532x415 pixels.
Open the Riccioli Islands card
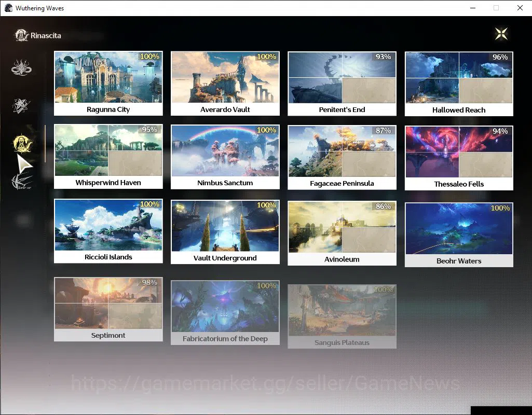coord(108,231)
